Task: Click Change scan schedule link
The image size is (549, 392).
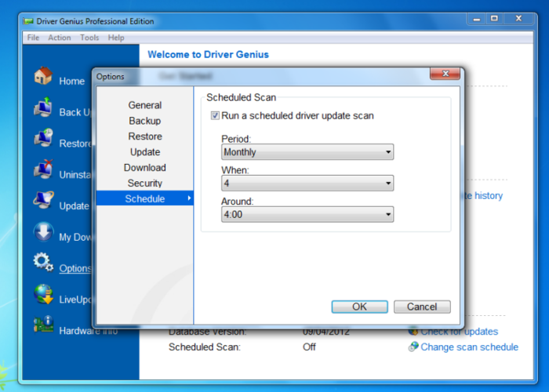Action: coord(469,347)
